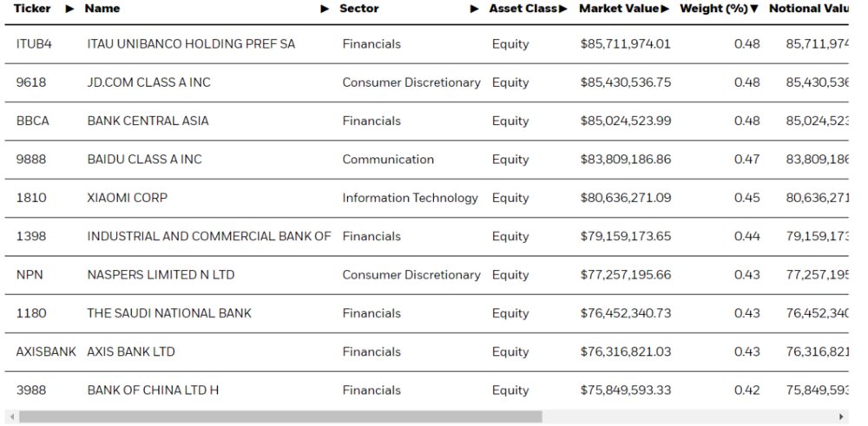The width and height of the screenshot is (868, 426).
Task: Click the XIAOMI CORP name cell
Action: pyautogui.click(x=128, y=198)
